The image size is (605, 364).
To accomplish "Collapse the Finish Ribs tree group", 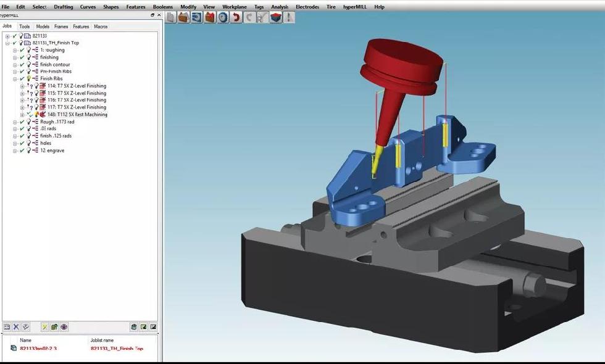I will [x=15, y=79].
